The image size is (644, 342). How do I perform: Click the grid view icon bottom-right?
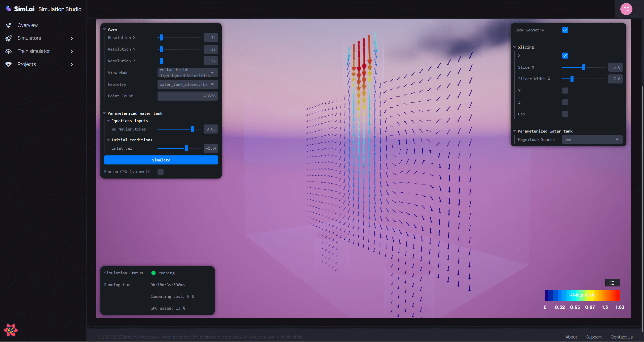click(613, 282)
